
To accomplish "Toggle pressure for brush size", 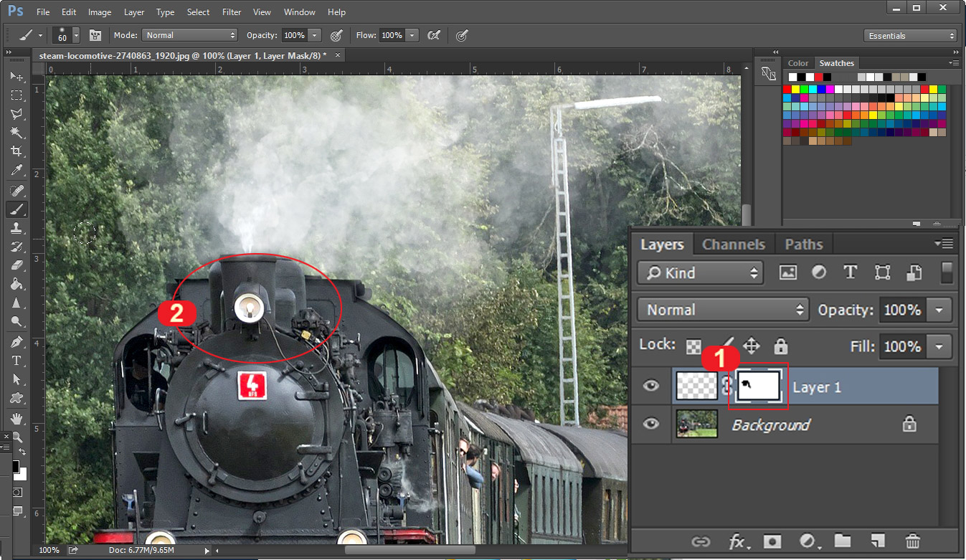I will point(462,35).
